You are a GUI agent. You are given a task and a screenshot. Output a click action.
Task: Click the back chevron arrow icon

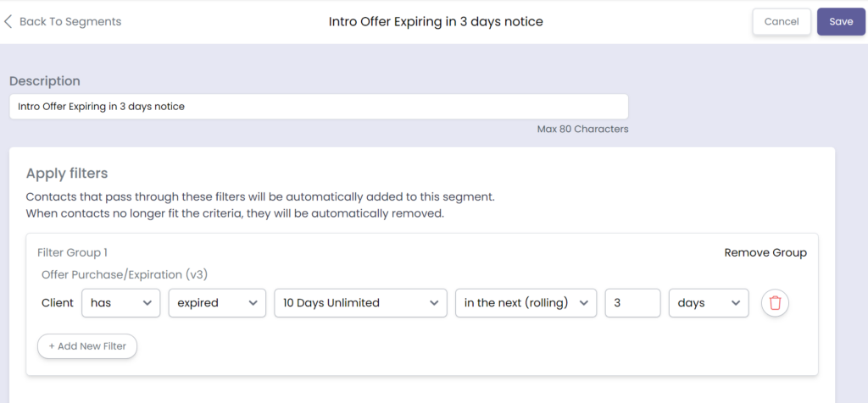(8, 22)
